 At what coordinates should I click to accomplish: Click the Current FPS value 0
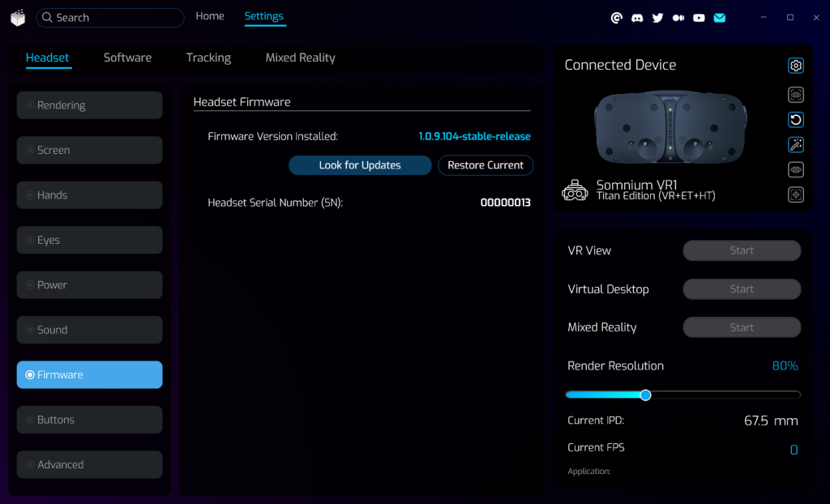coord(794,450)
